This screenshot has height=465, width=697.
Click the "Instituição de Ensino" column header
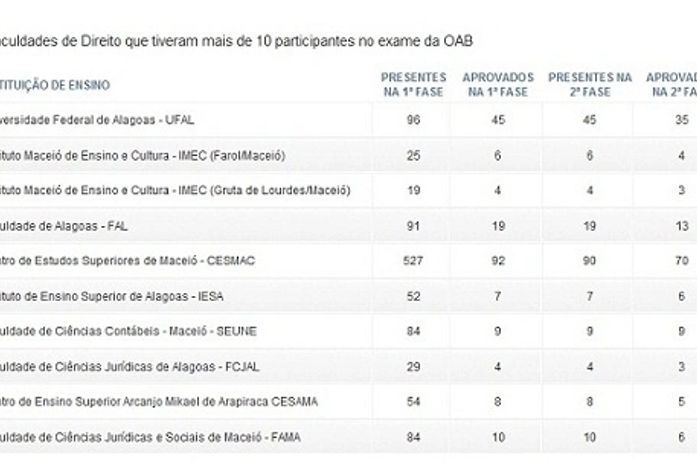click(x=56, y=86)
